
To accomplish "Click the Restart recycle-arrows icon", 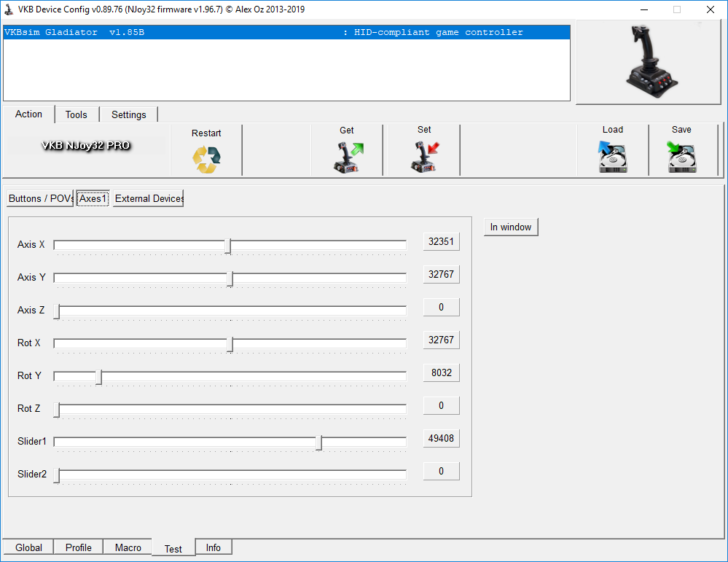I will pyautogui.click(x=206, y=160).
